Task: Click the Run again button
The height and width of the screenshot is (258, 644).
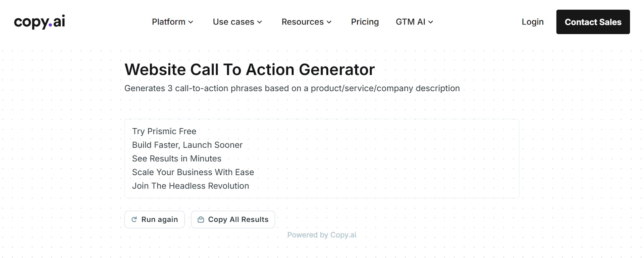Action: tap(154, 219)
